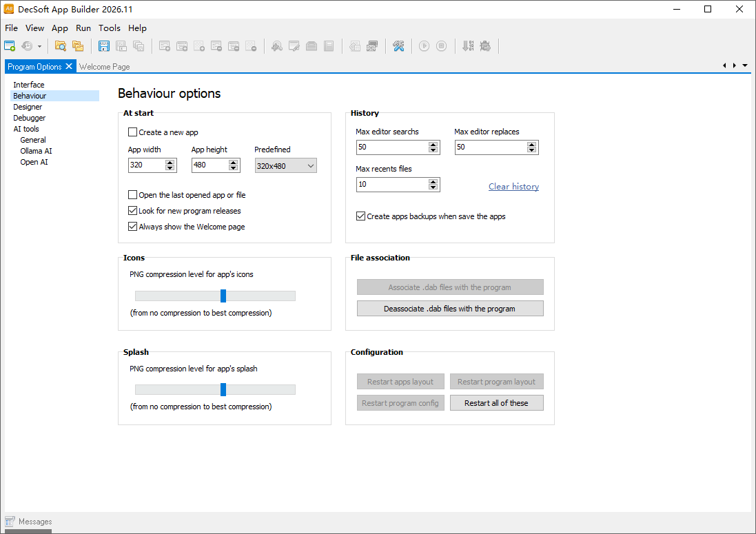
Task: Select Designer in options tree
Action: tap(28, 107)
